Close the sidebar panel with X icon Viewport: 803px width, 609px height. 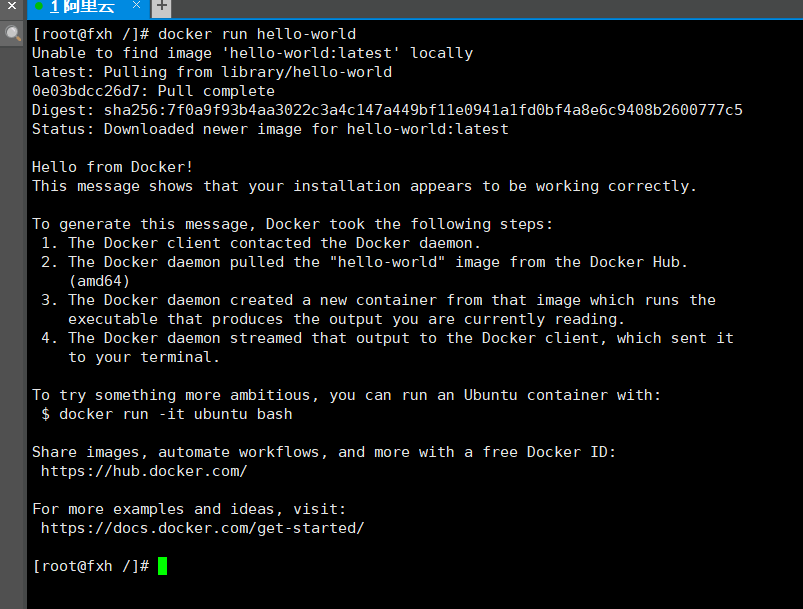click(x=12, y=6)
